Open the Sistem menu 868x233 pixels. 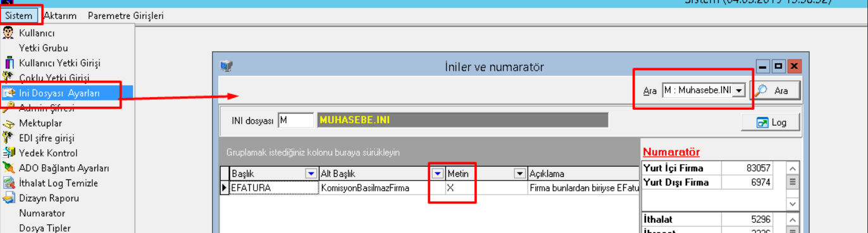[x=18, y=16]
